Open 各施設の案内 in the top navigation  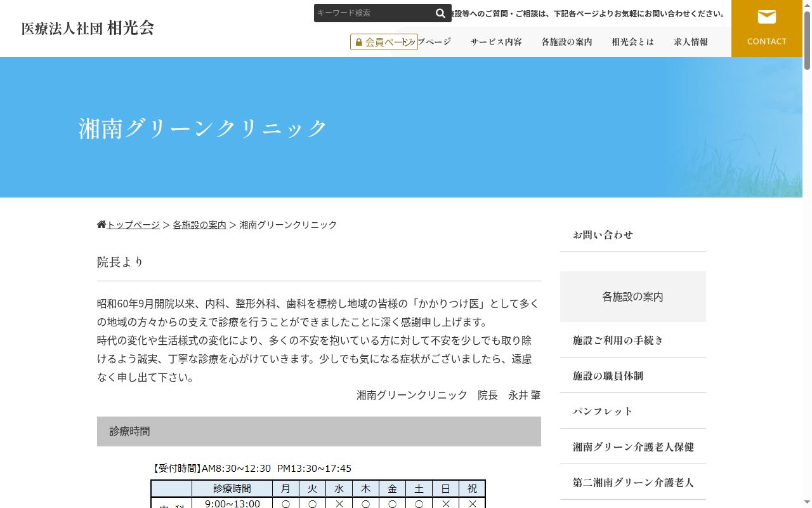566,42
